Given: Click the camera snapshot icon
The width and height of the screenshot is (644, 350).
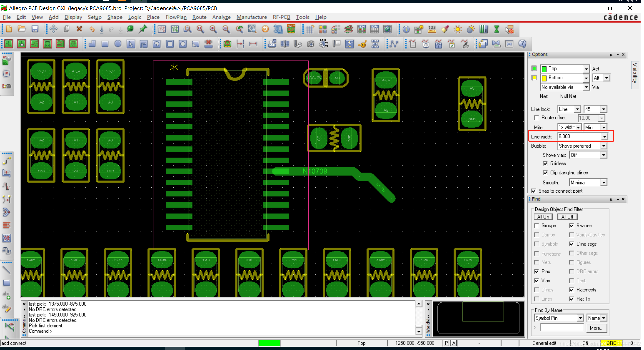Looking at the screenshot, I should click(x=311, y=44).
